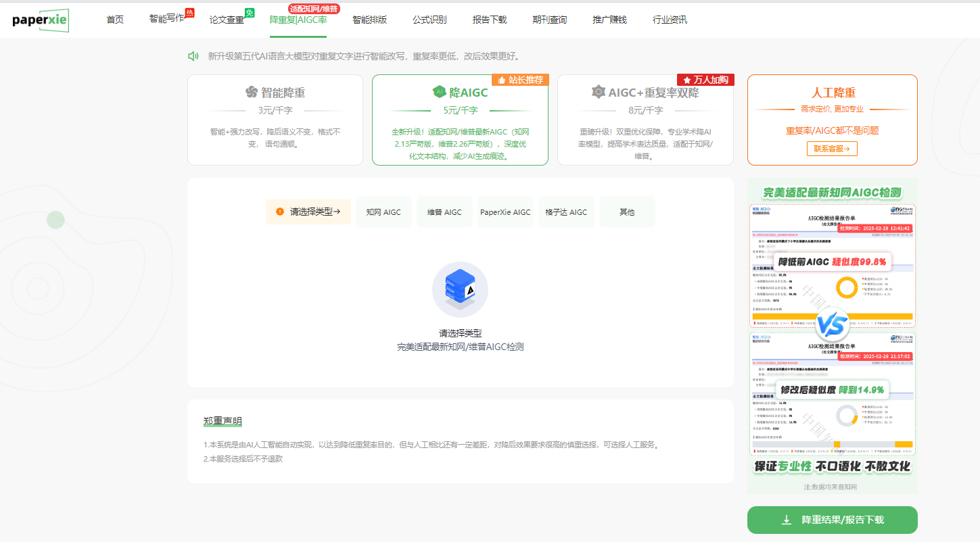Viewport: 980px width, 542px height.
Task: Open the 智能写作 menu tab
Action: [166, 19]
